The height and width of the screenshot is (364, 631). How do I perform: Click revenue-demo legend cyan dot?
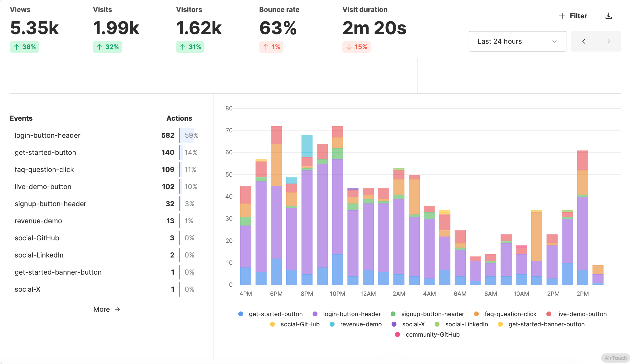pos(332,324)
